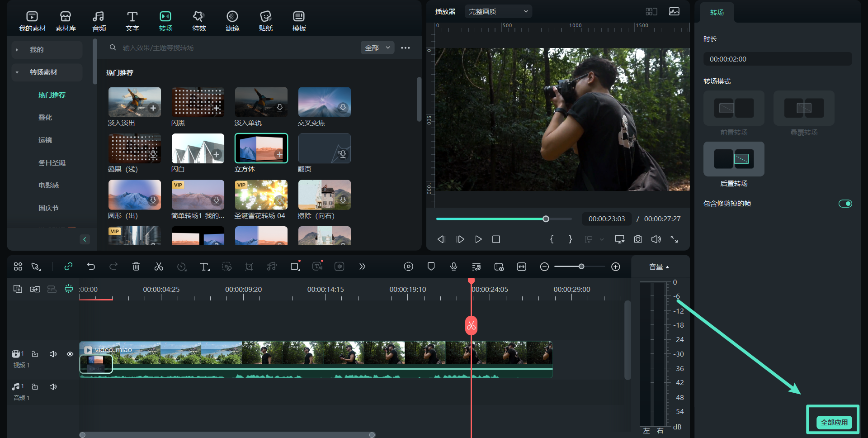Toggle timeline link/snapping chain icon
The height and width of the screenshot is (438, 868).
click(x=68, y=267)
